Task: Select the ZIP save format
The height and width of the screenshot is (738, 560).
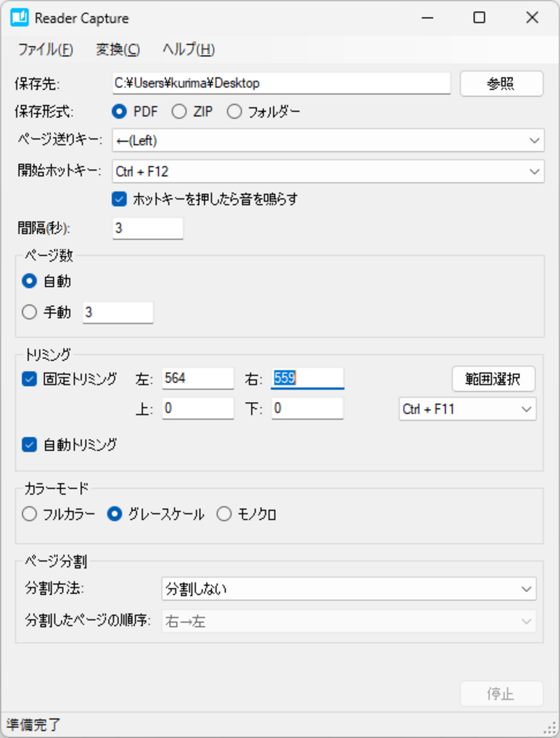Action: pyautogui.click(x=179, y=112)
